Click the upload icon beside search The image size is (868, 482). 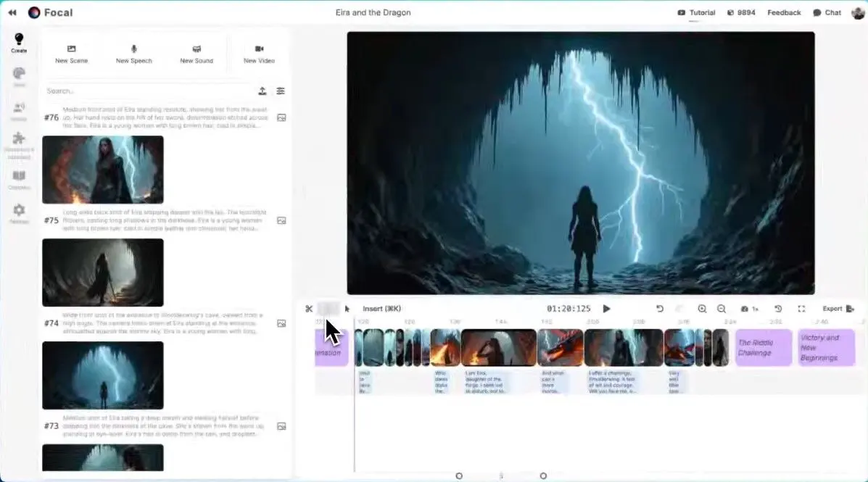(263, 91)
